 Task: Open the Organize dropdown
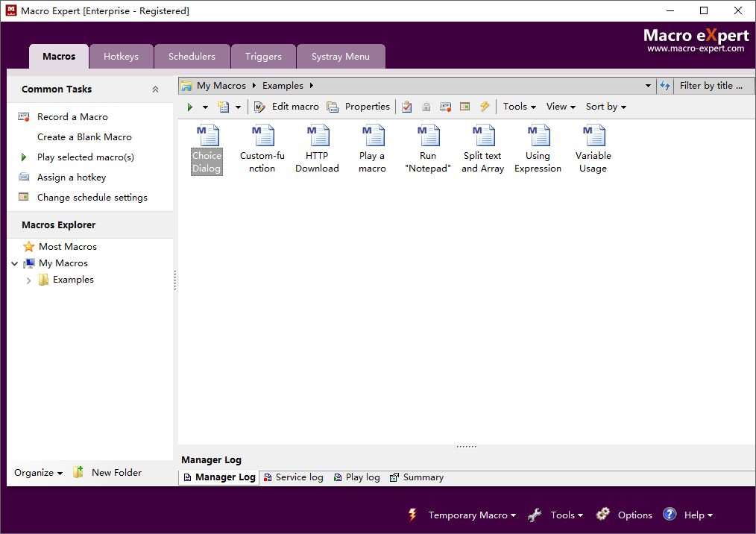(38, 473)
